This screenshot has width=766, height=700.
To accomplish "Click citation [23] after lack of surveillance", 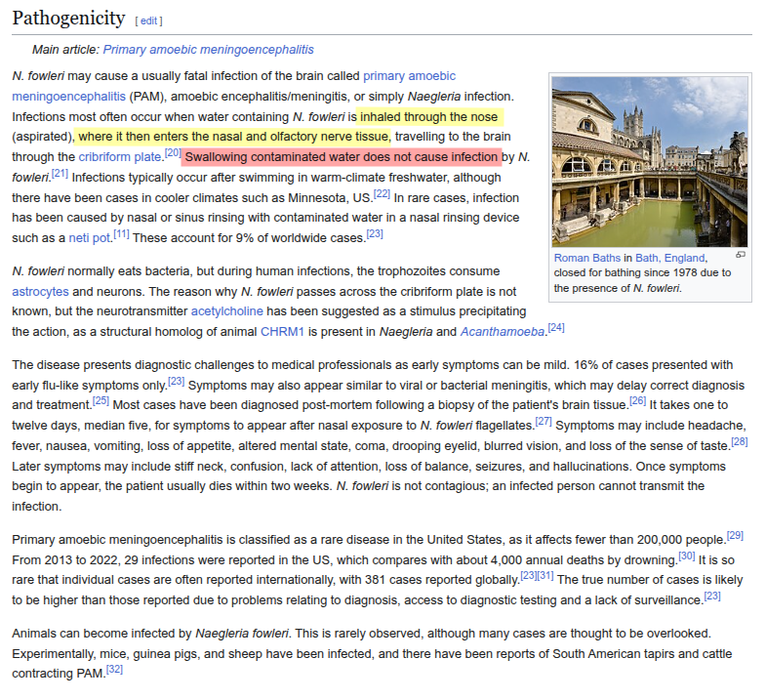I will [712, 596].
